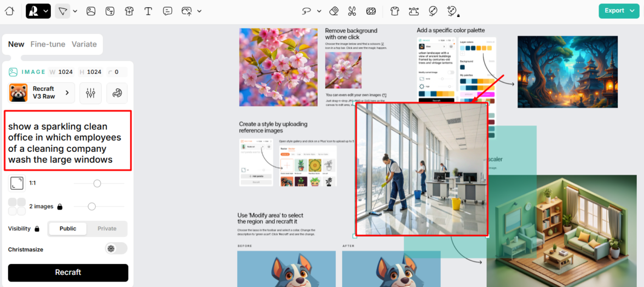
Task: Click the Home icon in the toolbar
Action: tap(9, 11)
